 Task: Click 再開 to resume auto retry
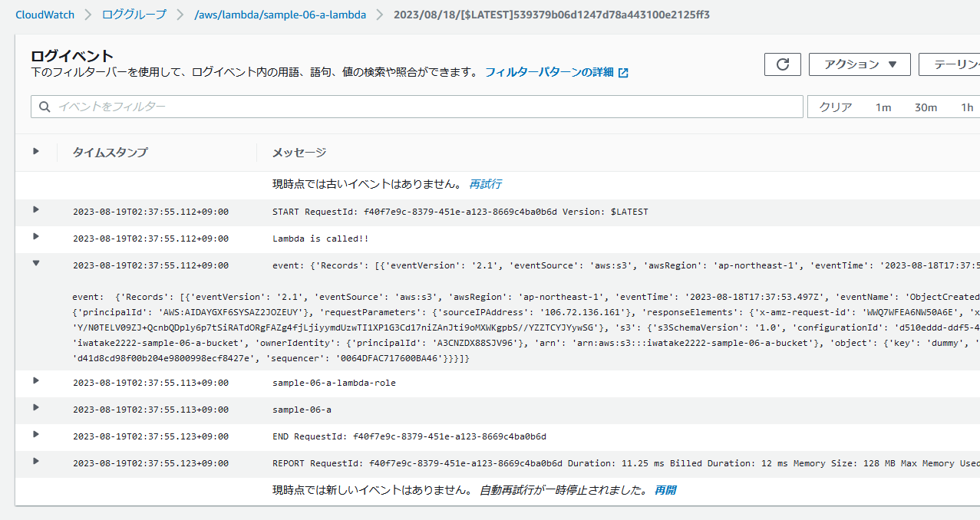(665, 489)
